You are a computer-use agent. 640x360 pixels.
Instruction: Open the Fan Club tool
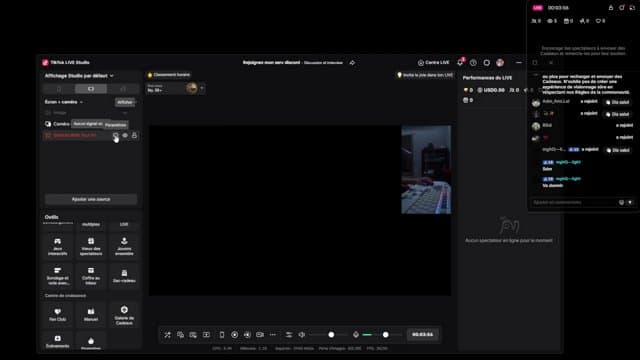pos(58,314)
